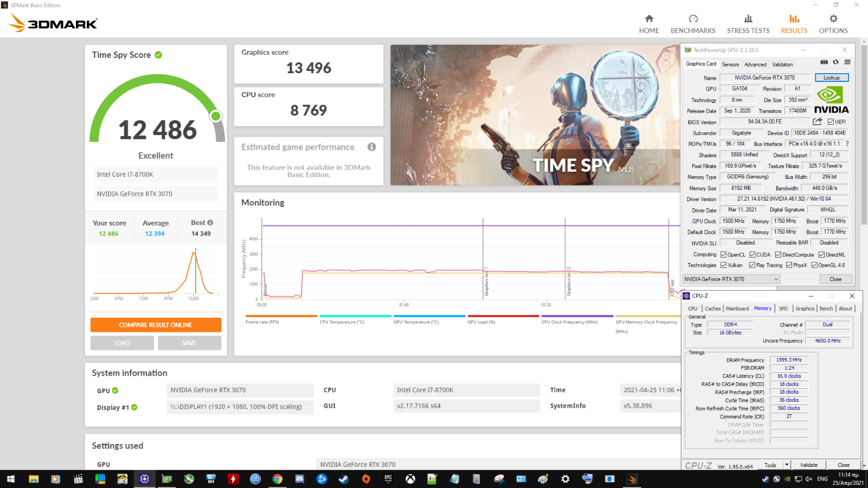Open File Explorer from taskbar

pos(34,479)
